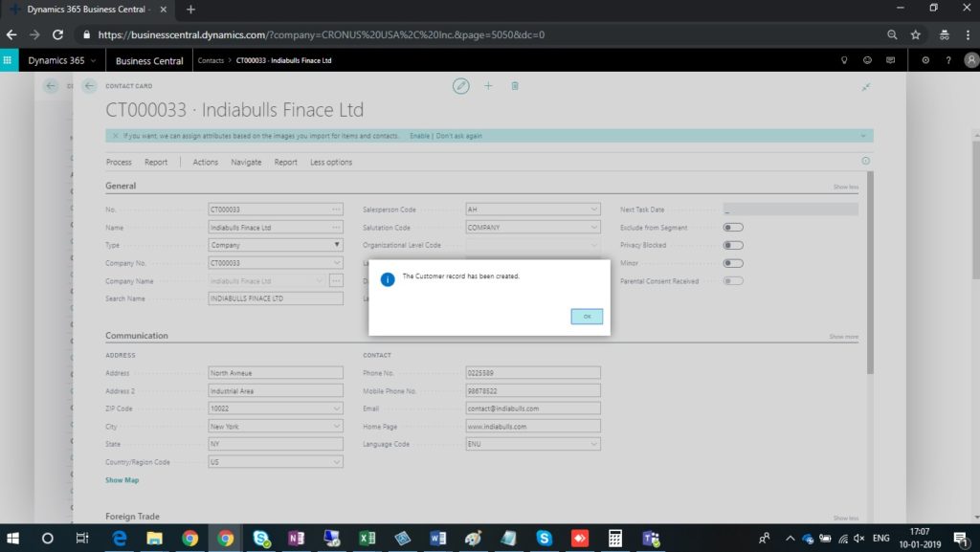Collapse the page with the expand arrows icon
Image resolution: width=980 pixels, height=552 pixels.
pyautogui.click(x=865, y=87)
